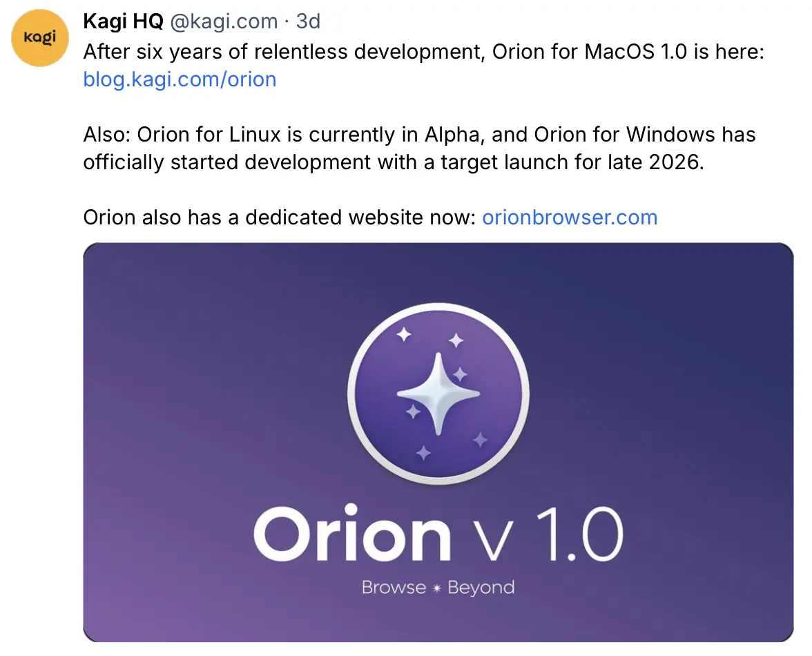Click the small star between Browse and Beyond
This screenshot has height=656, width=812.
[x=436, y=588]
